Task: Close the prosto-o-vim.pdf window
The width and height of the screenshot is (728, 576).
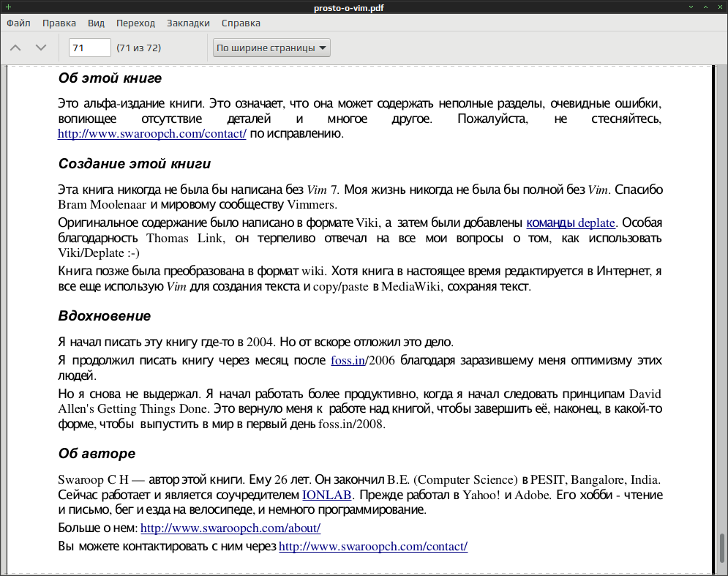Action: (x=719, y=7)
